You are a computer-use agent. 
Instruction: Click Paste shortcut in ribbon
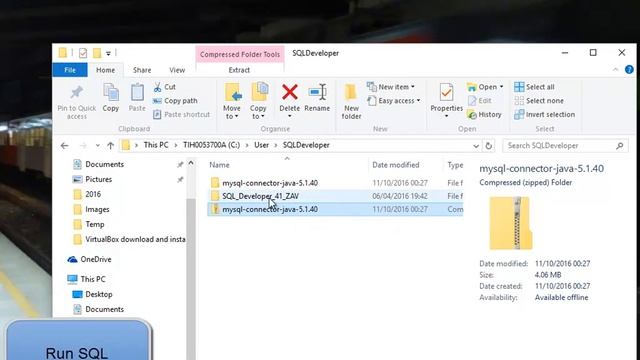coord(182,115)
